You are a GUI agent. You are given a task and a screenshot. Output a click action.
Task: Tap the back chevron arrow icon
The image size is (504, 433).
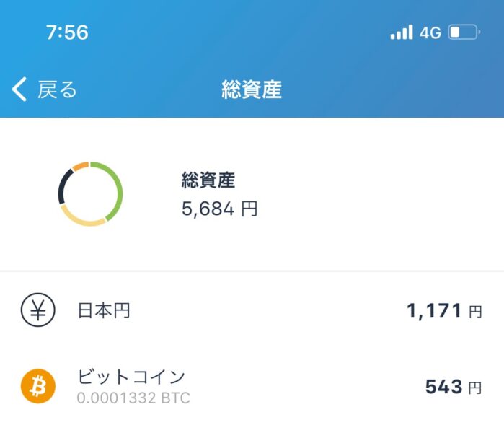19,89
